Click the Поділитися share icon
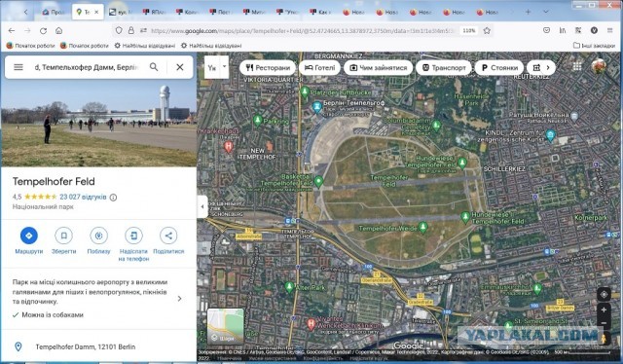623x364 pixels. [168, 236]
